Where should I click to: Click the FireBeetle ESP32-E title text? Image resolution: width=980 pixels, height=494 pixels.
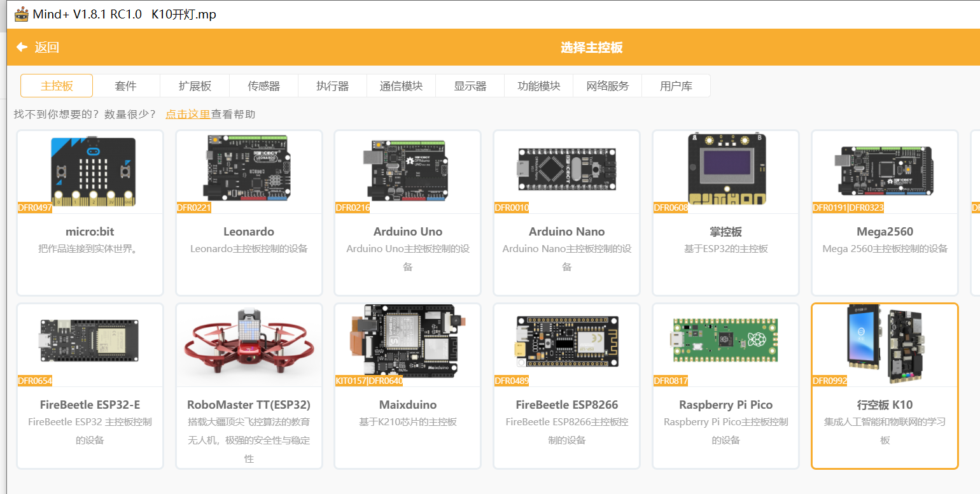90,405
